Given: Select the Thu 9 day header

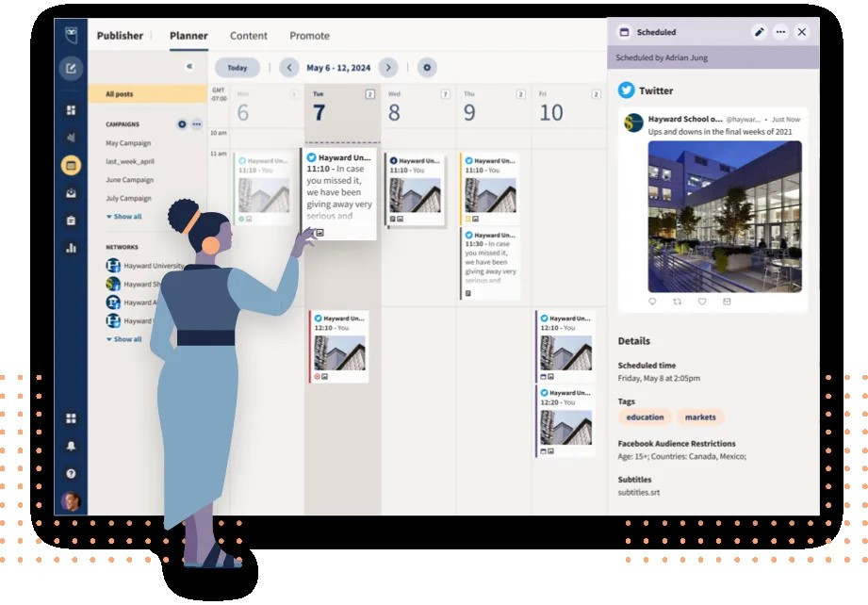Looking at the screenshot, I should [x=494, y=106].
